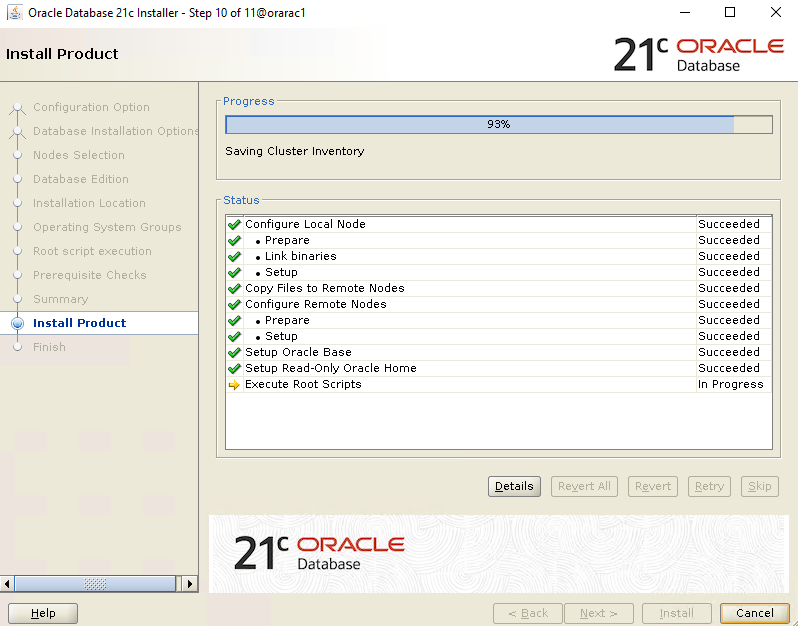Click the sidebar horizontal scrollbar thumb
This screenshot has width=798, height=626.
click(x=95, y=583)
